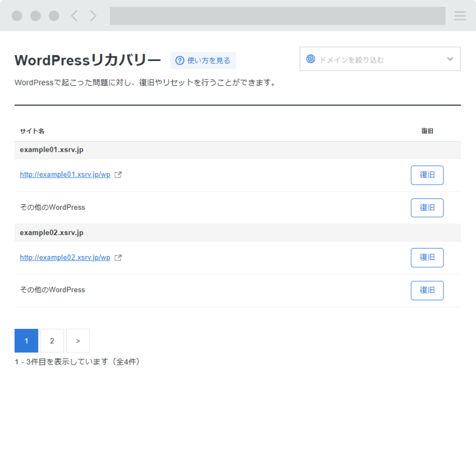Open the 使い方を見る help guide

pyautogui.click(x=203, y=60)
